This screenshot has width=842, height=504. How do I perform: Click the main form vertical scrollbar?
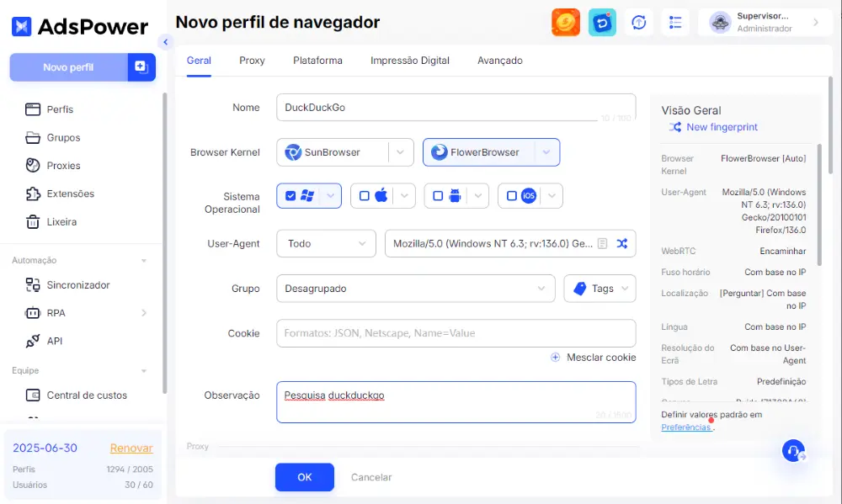[x=830, y=125]
